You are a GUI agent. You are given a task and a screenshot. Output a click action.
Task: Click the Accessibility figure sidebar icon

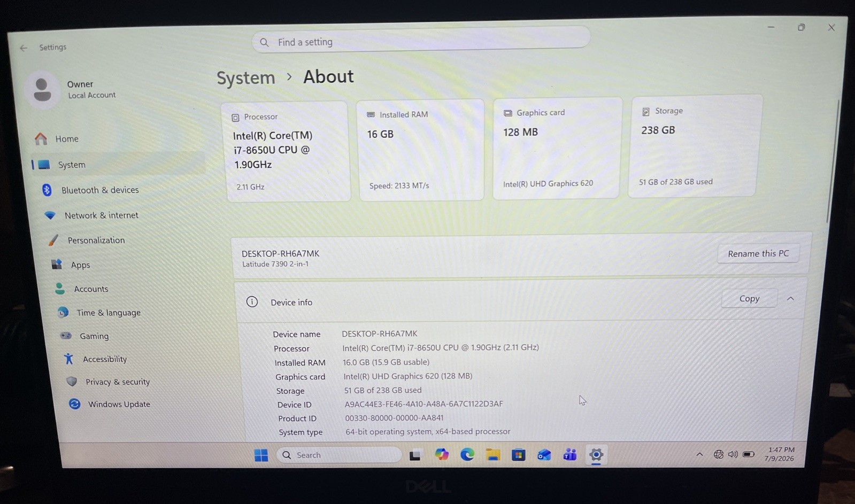click(68, 359)
